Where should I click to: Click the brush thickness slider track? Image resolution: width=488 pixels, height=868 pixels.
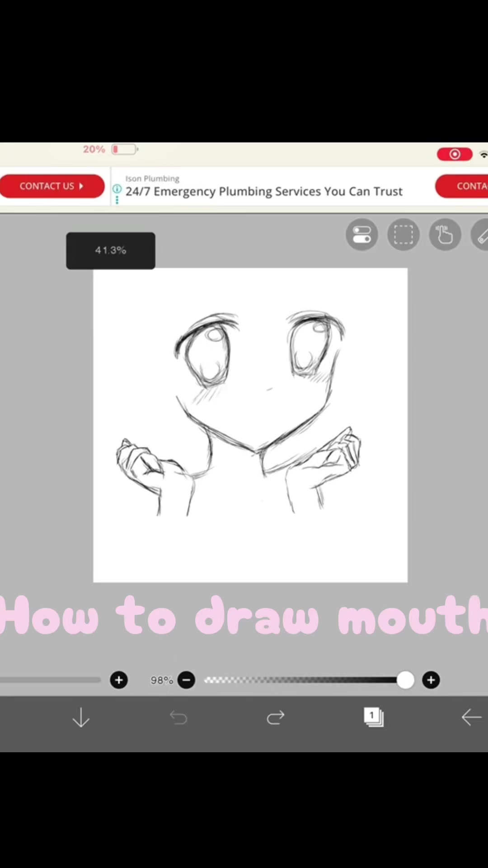[x=50, y=680]
